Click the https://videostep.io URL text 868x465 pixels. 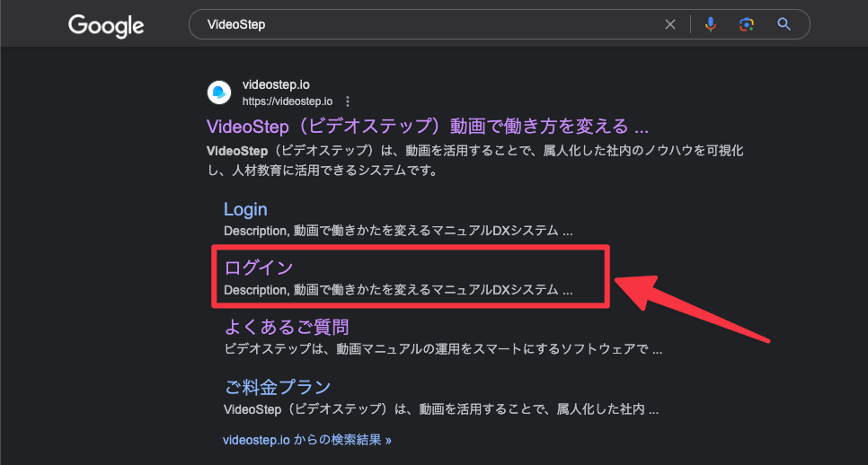pos(288,101)
